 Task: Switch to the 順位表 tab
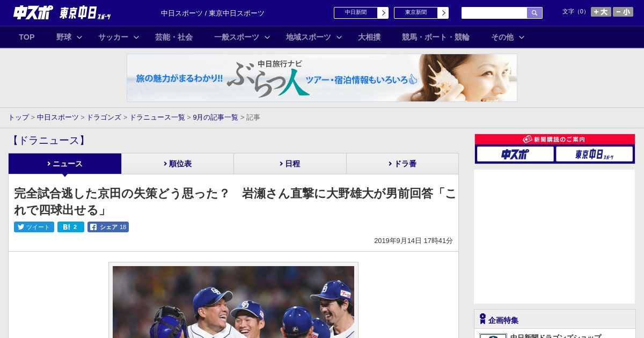pos(178,164)
